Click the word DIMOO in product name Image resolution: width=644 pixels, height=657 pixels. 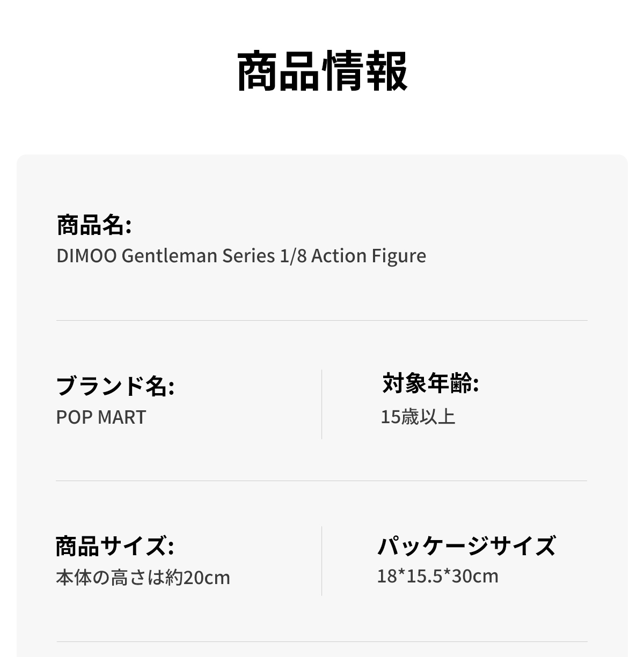point(86,256)
